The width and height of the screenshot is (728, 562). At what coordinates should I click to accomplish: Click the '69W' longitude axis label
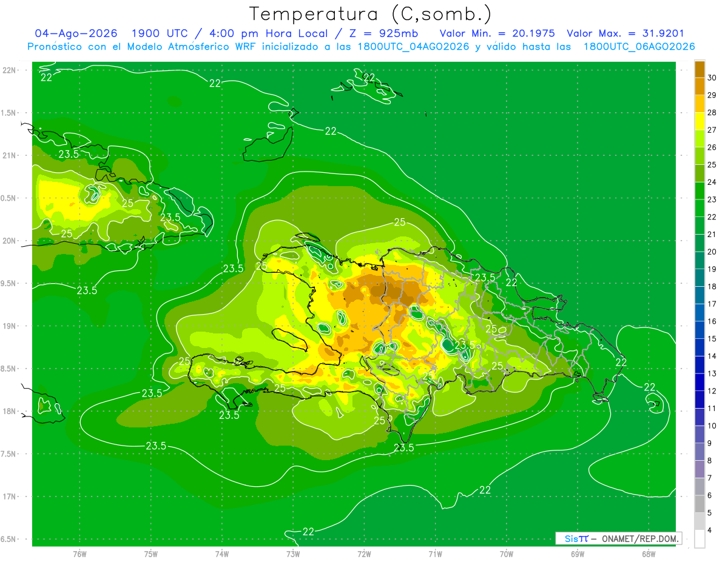pos(578,554)
